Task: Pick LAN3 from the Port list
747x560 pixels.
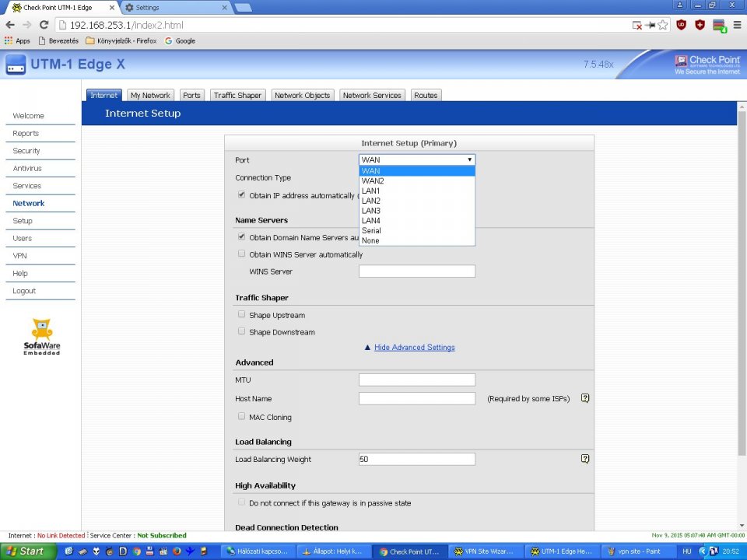Action: (417, 211)
